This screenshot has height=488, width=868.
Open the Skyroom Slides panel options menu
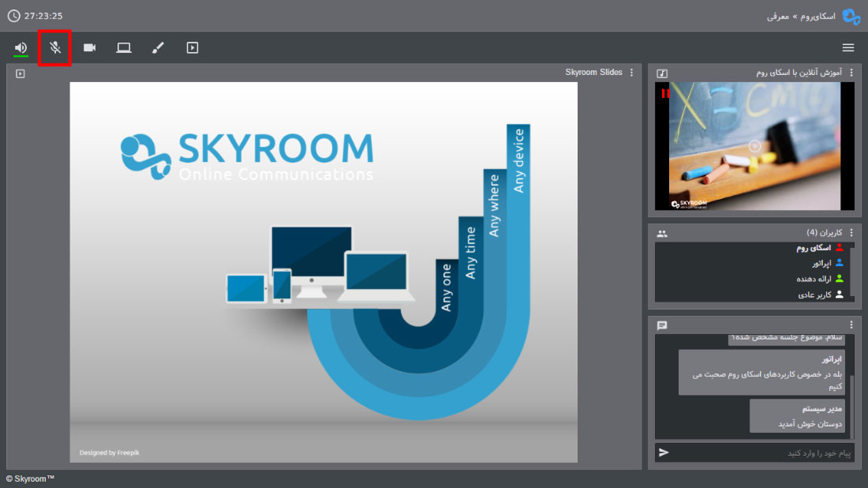coord(631,73)
